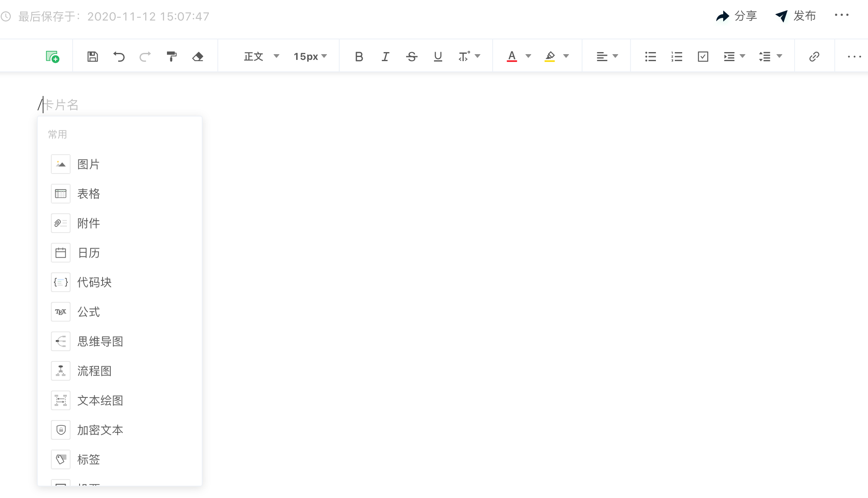868x498 pixels.
Task: Open the font color red A swatch
Action: 512,57
